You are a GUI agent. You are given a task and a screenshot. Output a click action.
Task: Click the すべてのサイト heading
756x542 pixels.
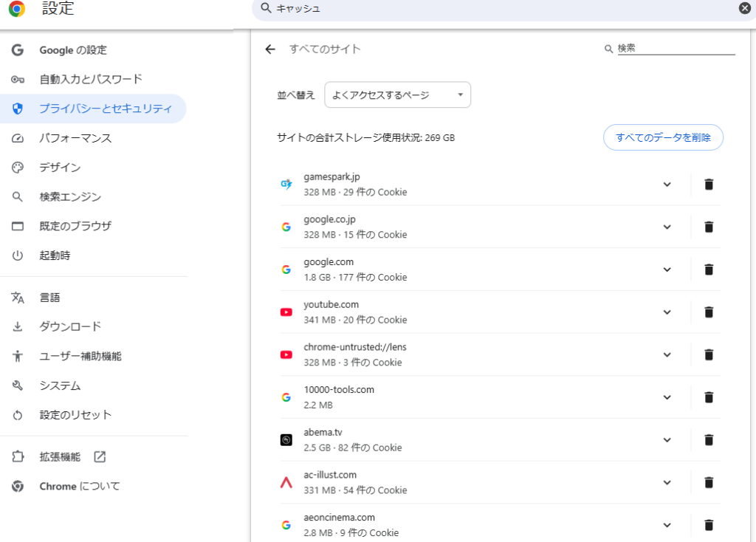(325, 49)
